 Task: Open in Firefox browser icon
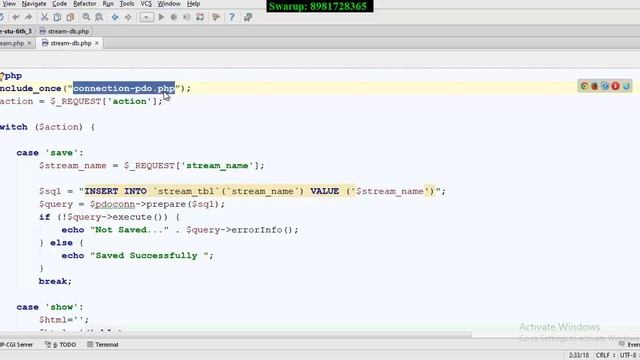(594, 86)
